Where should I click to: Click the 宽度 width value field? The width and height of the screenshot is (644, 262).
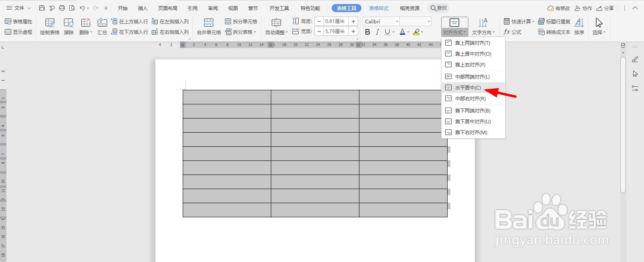(336, 31)
